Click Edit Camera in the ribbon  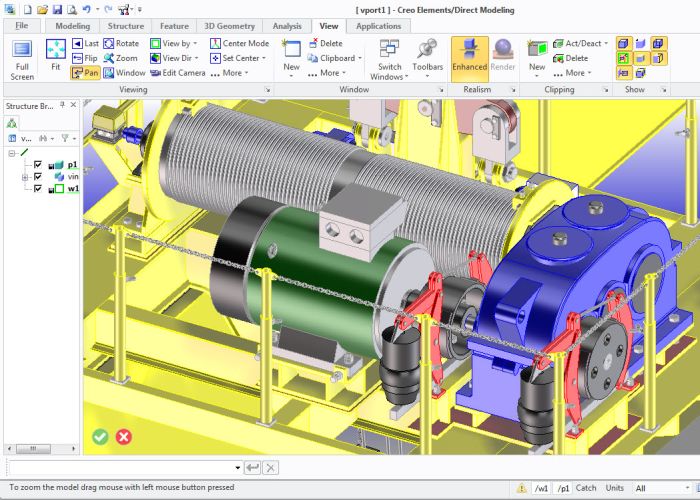pos(177,73)
